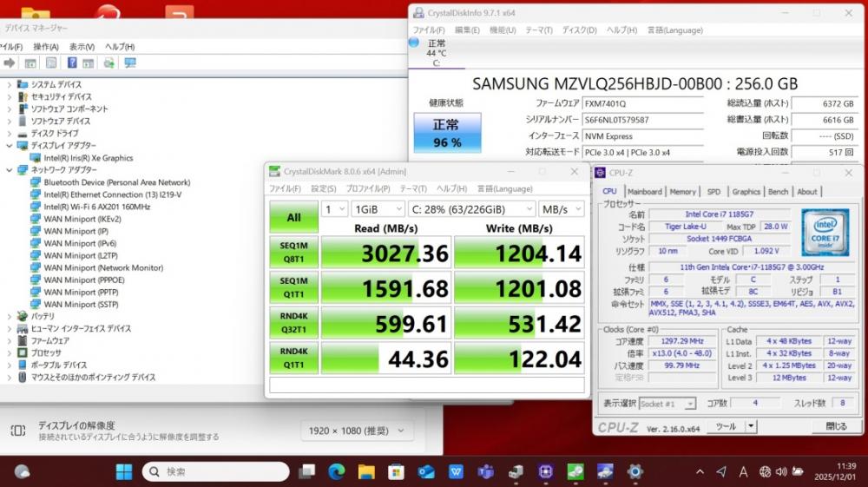
Task: Open the test size 1GiB dropdown
Action: pos(376,209)
